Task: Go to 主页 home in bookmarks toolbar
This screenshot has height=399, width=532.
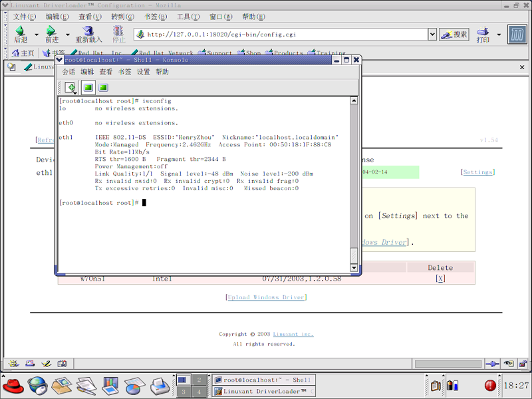Action: [23, 53]
